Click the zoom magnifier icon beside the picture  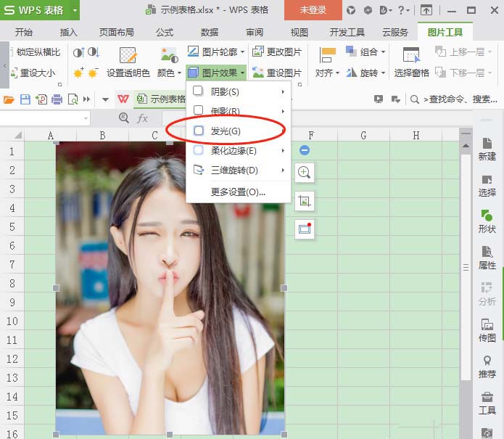click(x=305, y=173)
